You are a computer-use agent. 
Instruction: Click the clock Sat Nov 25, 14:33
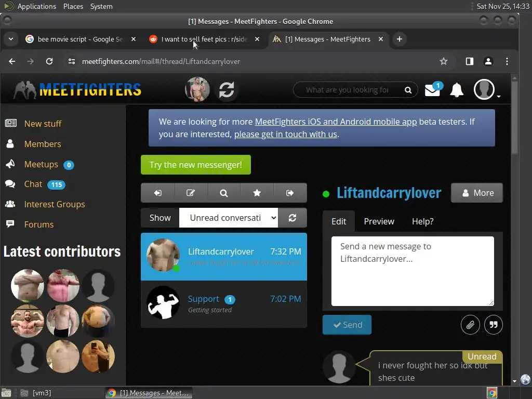coord(502,6)
